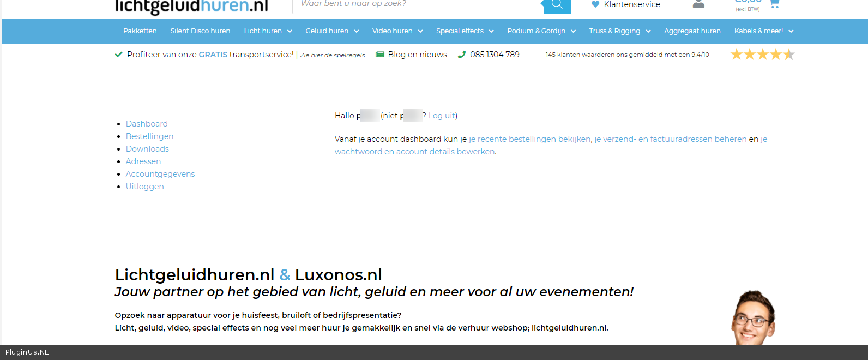Click the green checkmark before Profiteer
Image resolution: width=868 pixels, height=360 pixels.
[x=118, y=55]
